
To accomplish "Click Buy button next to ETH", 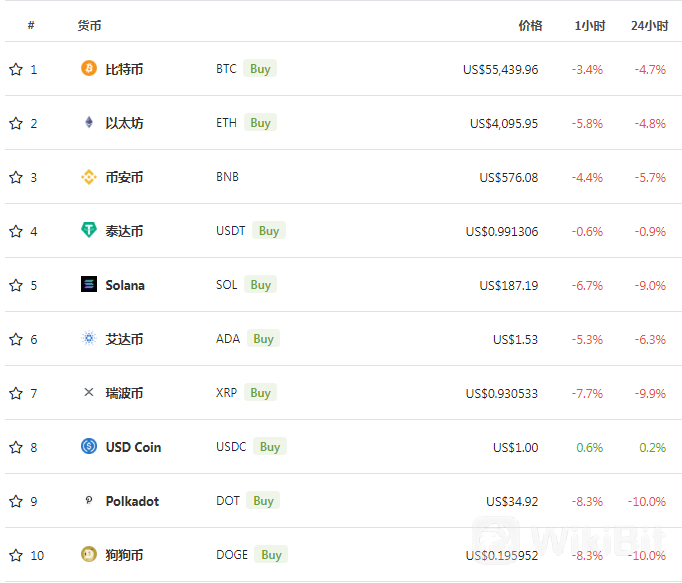I will point(260,123).
